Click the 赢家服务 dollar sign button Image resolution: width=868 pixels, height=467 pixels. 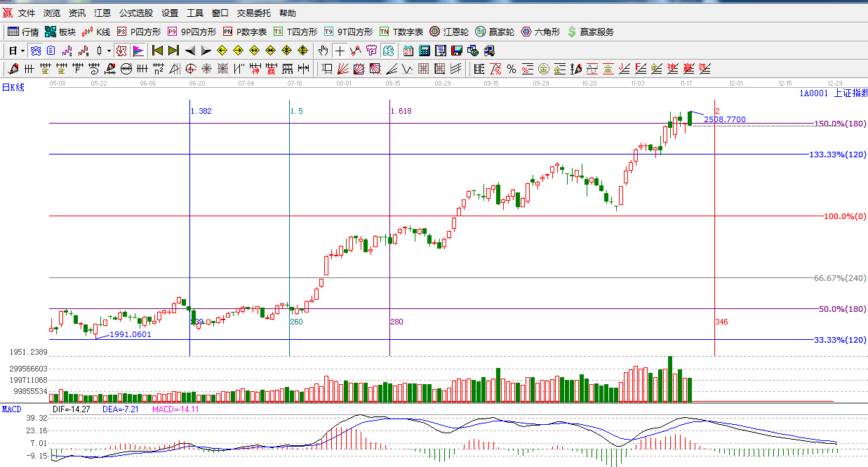click(590, 32)
